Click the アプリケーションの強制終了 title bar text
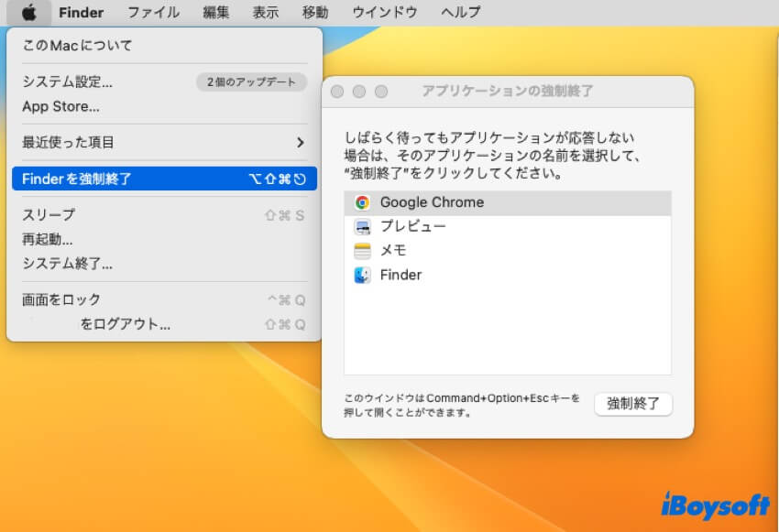The image size is (779, 532). click(x=507, y=91)
